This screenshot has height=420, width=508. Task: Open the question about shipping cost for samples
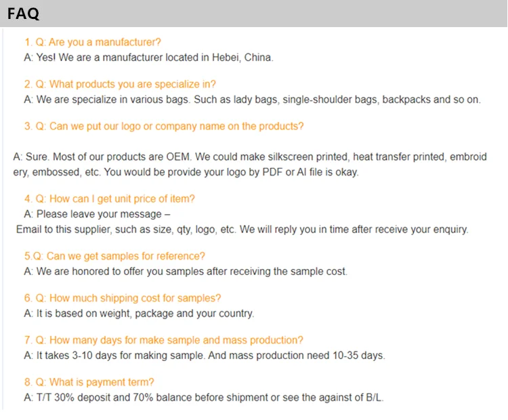[123, 299]
